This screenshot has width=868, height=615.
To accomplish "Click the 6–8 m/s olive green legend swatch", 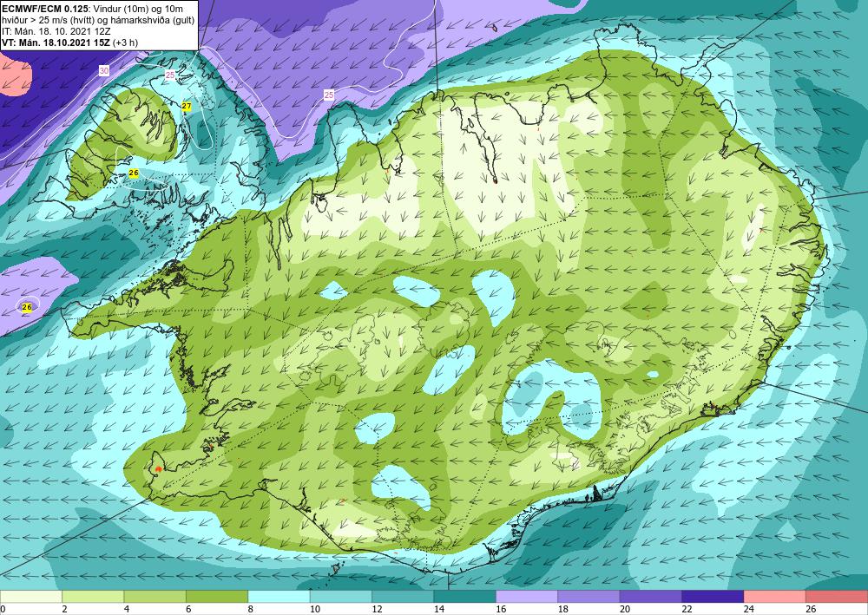I will point(217,596).
